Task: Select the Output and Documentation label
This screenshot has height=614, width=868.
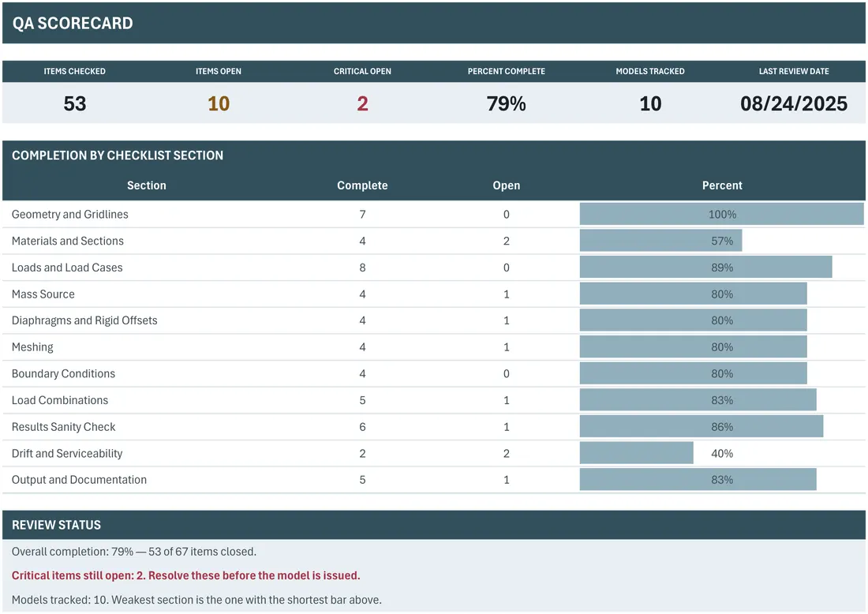Action: (x=79, y=480)
